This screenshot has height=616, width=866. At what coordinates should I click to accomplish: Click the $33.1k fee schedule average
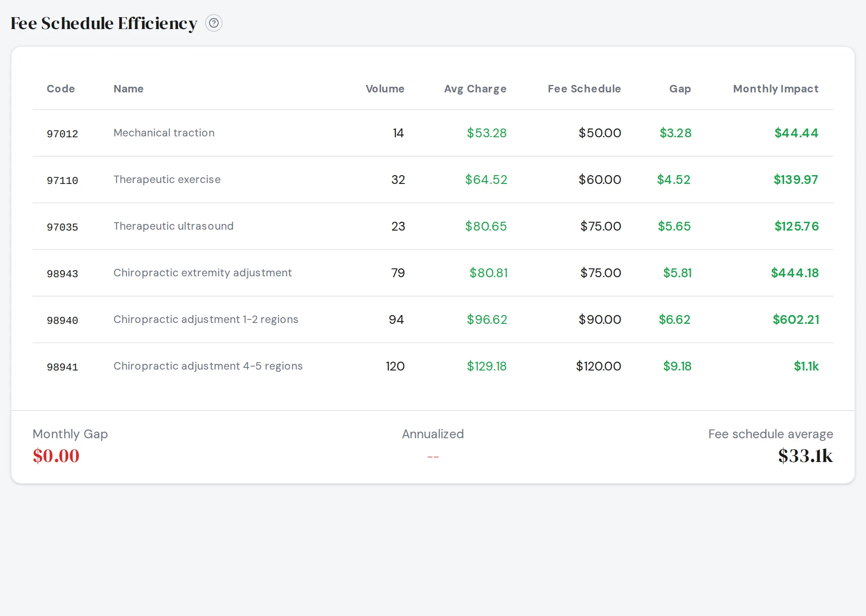point(805,456)
